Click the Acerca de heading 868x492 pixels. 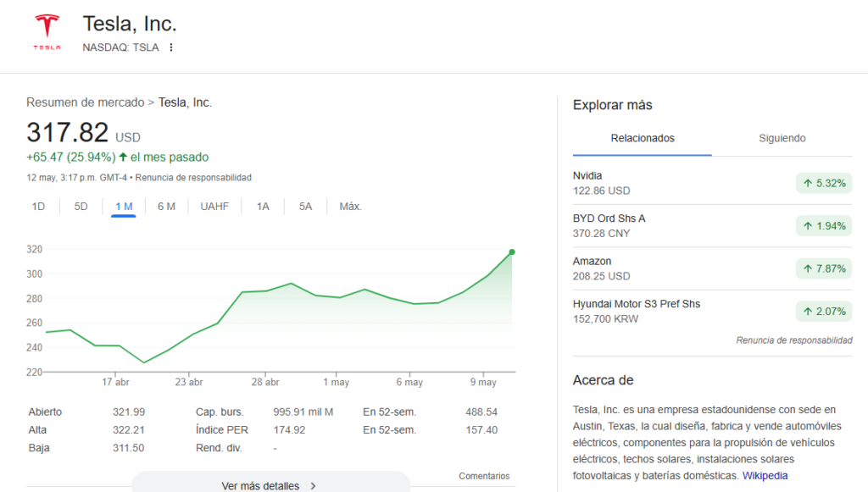click(603, 380)
